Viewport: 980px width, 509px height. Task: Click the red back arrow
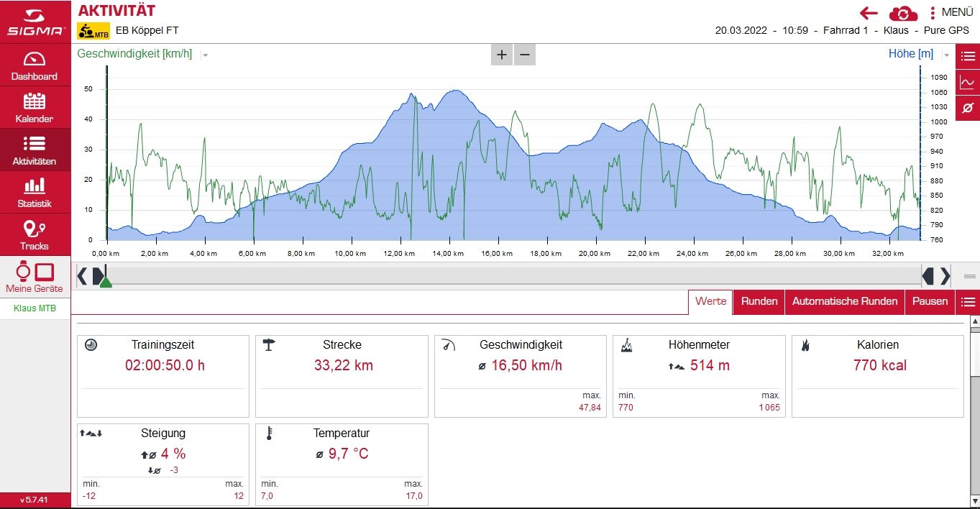(869, 13)
